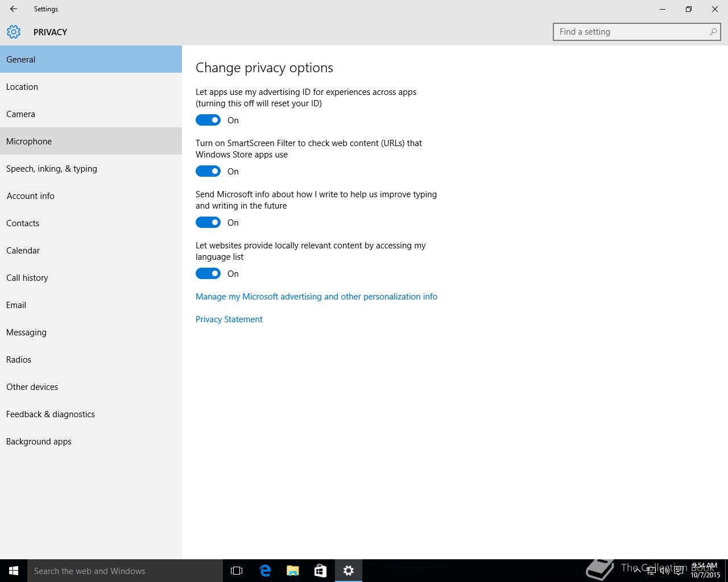Click the Find a setting search box
728x582 pixels.
pos(636,32)
